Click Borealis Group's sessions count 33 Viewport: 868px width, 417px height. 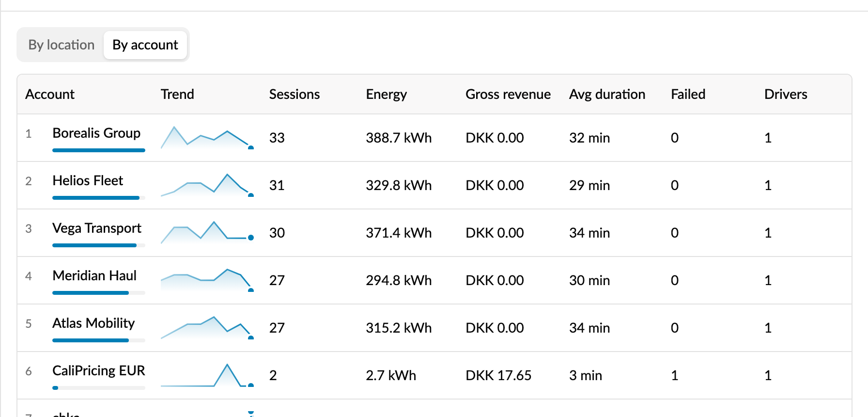click(x=277, y=138)
